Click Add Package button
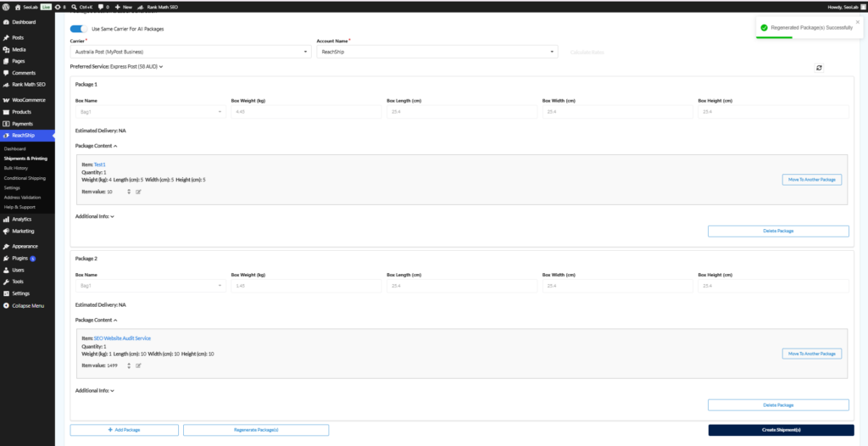The height and width of the screenshot is (446, 868). pyautogui.click(x=124, y=430)
